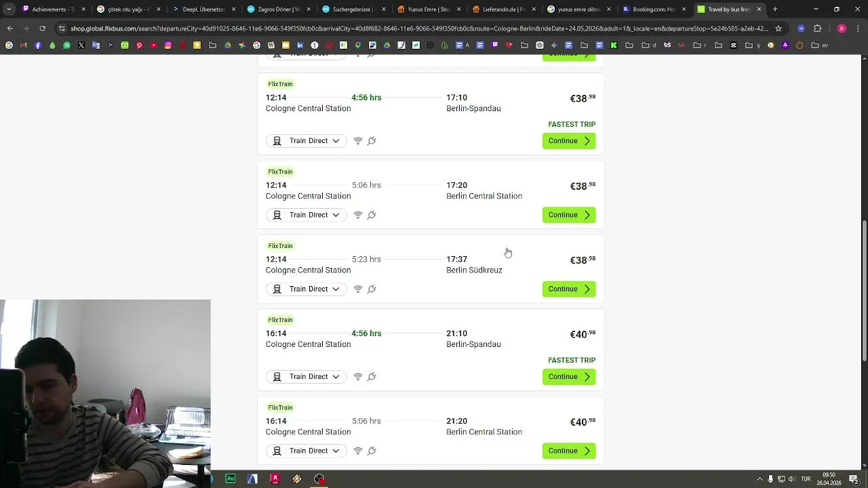Image resolution: width=868 pixels, height=488 pixels.
Task: Click the €38.98 price on the Südkreuz trip
Action: pos(583,260)
